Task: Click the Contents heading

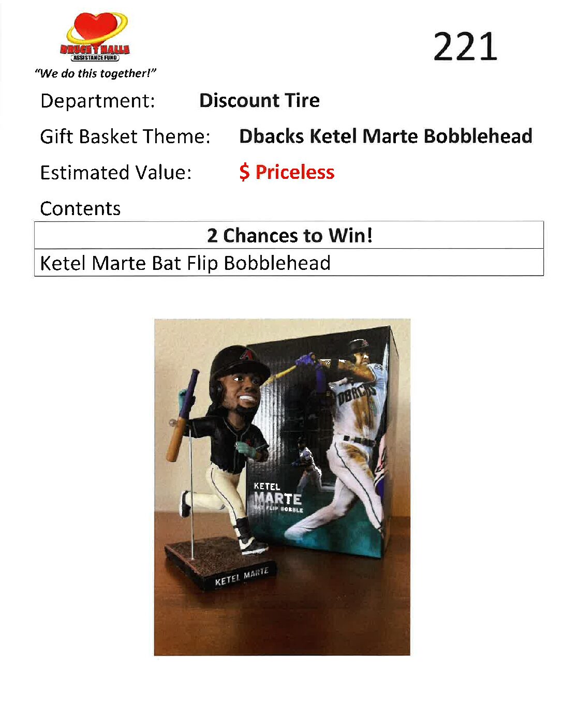Action: coord(80,208)
